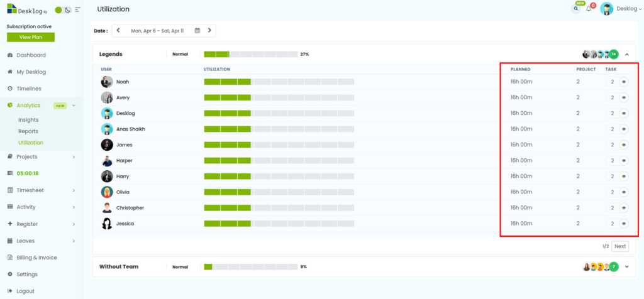Go to previous week with left arrow
Screen dimensions: 644x299
pos(118,30)
